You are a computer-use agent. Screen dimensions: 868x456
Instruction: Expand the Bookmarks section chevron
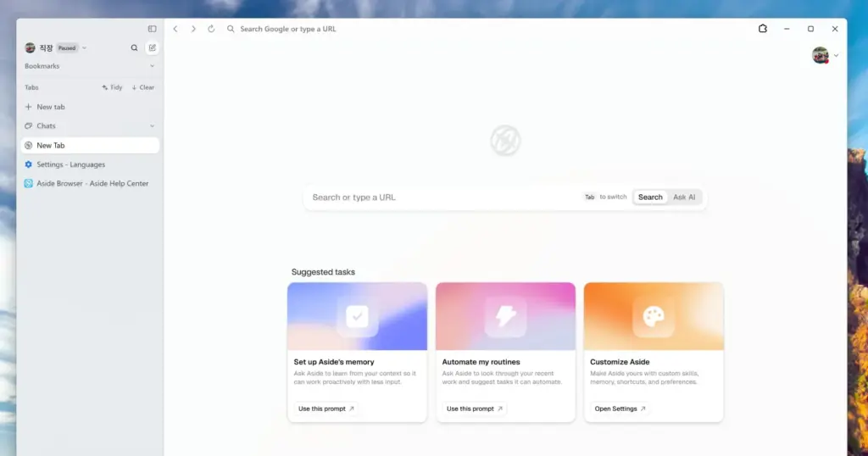(153, 66)
